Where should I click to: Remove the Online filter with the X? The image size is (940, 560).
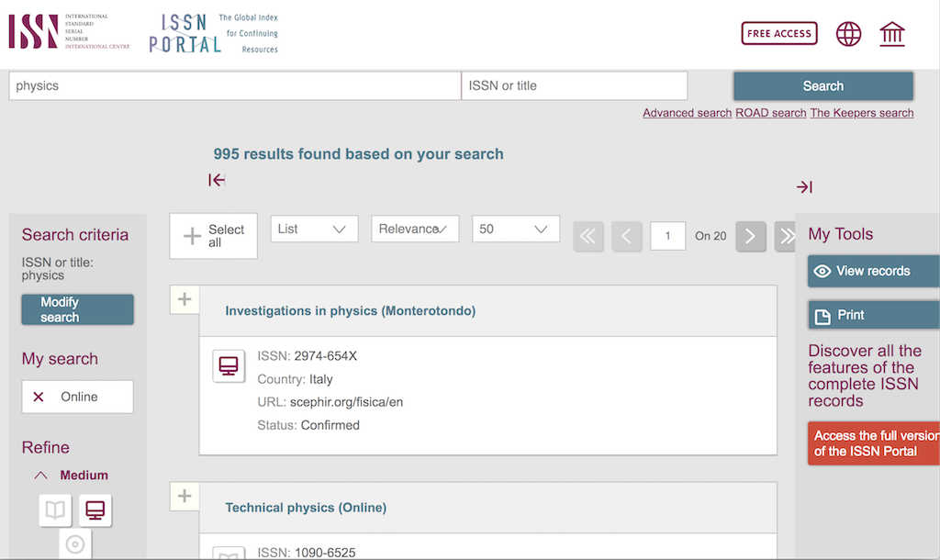[x=37, y=396]
